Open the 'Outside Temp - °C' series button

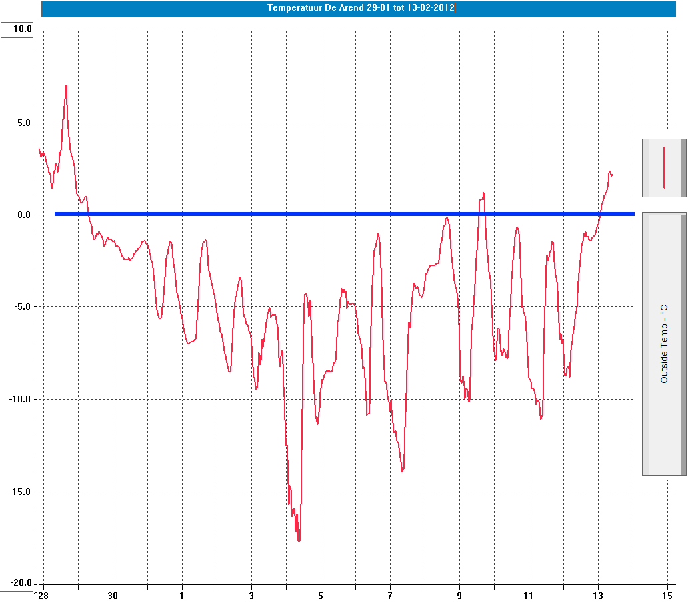click(x=664, y=344)
